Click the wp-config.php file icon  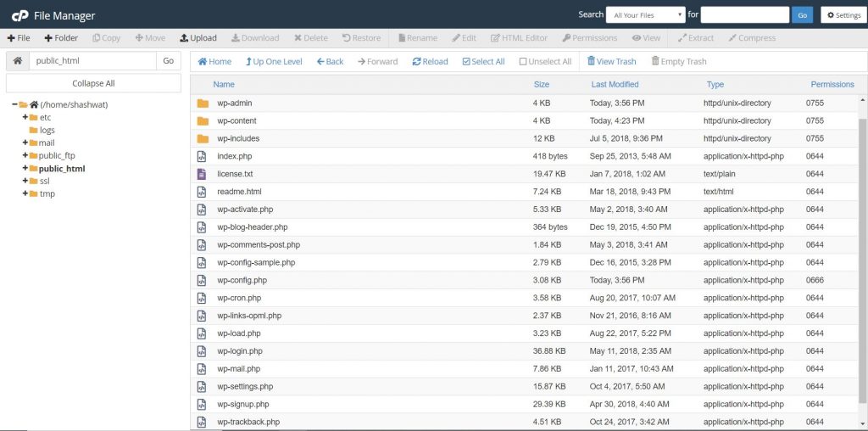click(x=202, y=280)
